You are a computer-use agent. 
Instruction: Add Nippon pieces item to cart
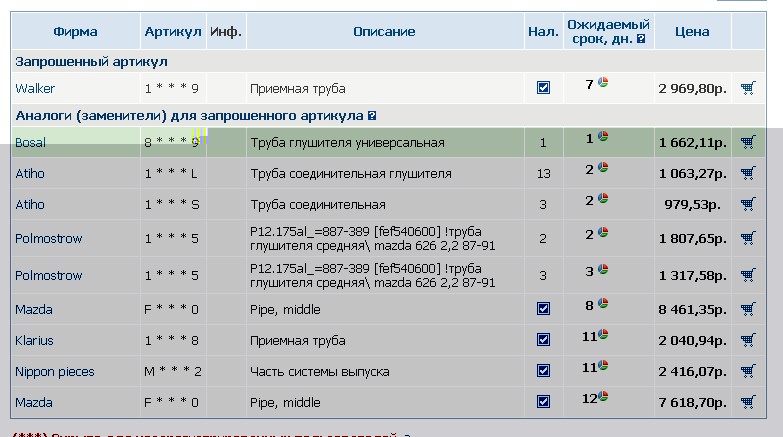pos(748,371)
